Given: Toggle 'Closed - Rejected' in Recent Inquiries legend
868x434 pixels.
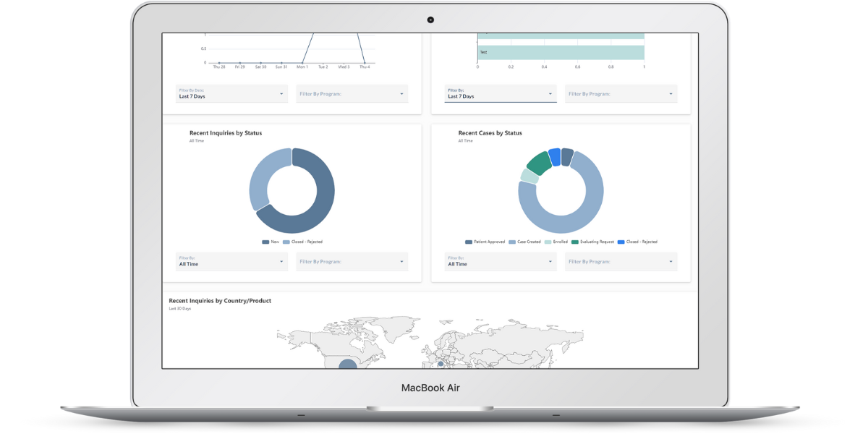Looking at the screenshot, I should [x=302, y=242].
